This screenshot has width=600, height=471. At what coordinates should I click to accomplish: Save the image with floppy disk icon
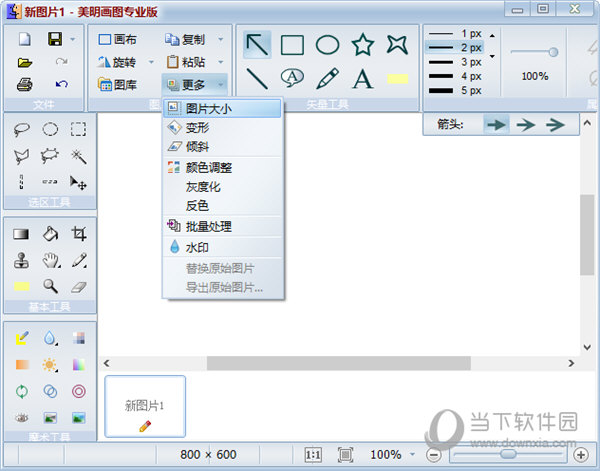coord(55,39)
